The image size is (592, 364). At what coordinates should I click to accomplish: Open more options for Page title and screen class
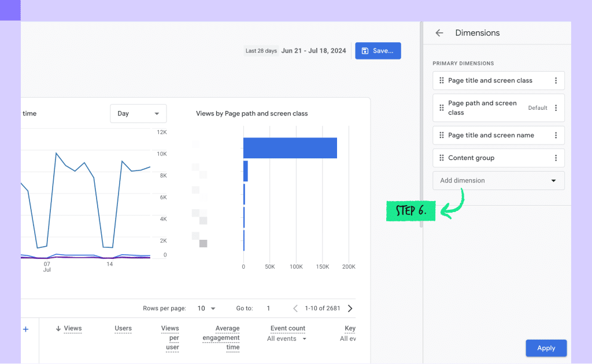(556, 80)
